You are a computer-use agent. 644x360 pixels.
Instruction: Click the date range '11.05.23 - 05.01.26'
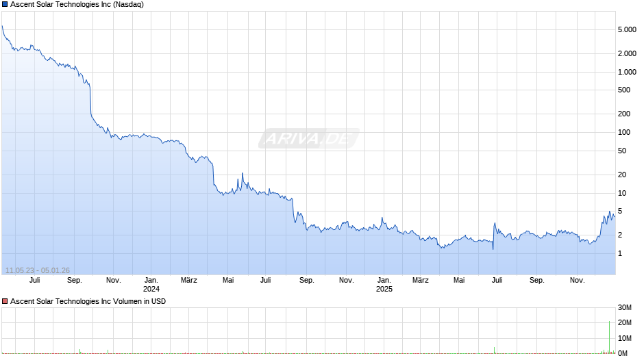[x=38, y=270]
